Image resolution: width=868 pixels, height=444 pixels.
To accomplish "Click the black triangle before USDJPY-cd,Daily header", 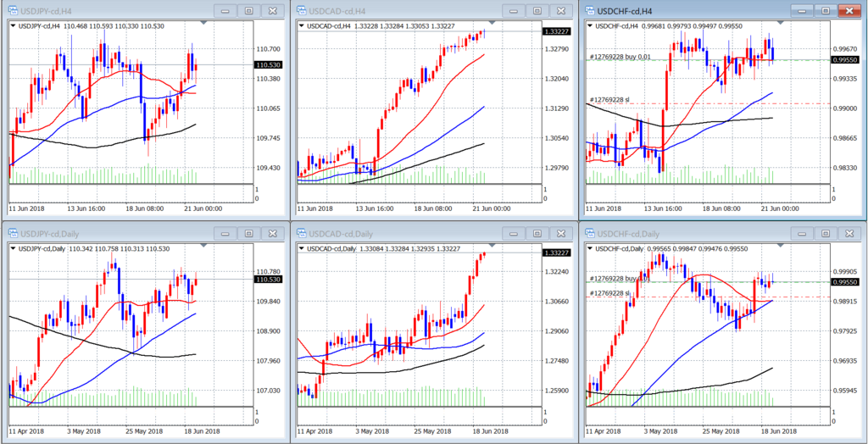I will [x=14, y=248].
